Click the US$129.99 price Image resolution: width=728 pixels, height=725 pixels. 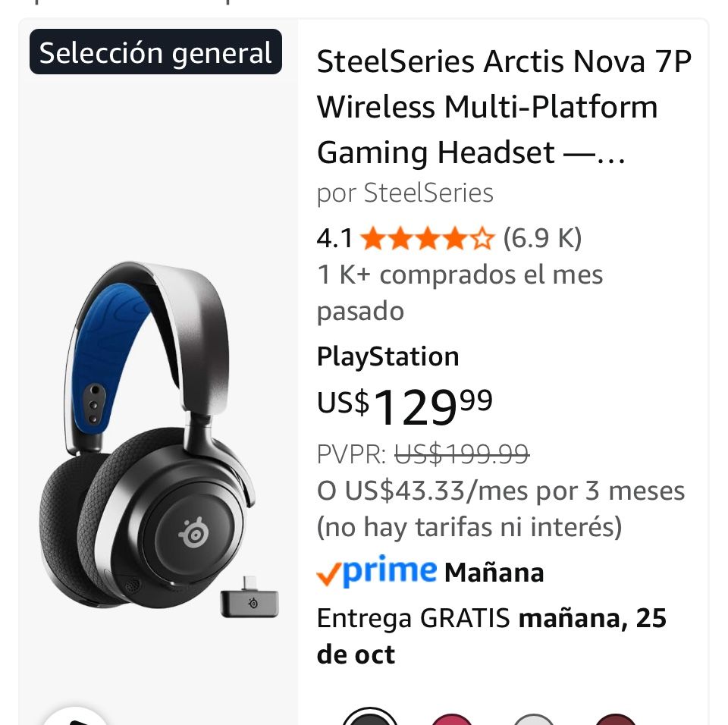[x=403, y=406]
